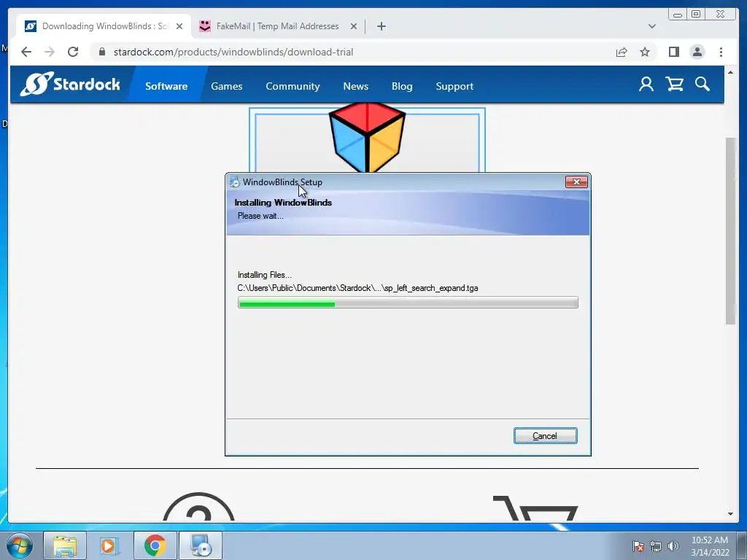This screenshot has height=560, width=747.
Task: Open a new tab with the plus icon
Action: tap(381, 26)
